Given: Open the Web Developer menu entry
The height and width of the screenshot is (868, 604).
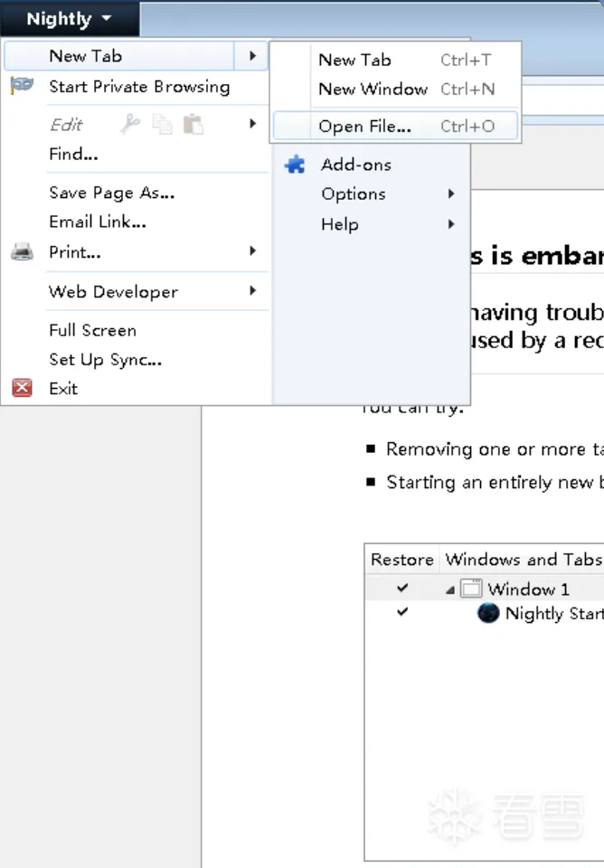Looking at the screenshot, I should pos(137,291).
